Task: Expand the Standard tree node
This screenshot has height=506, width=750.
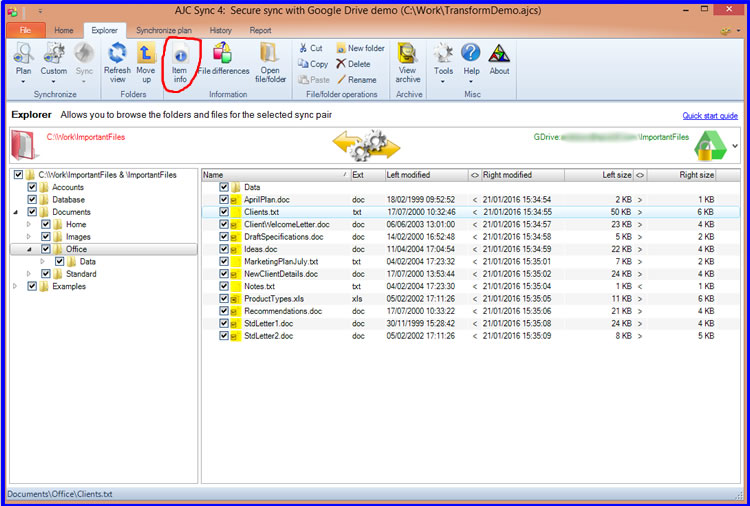Action: (29, 274)
